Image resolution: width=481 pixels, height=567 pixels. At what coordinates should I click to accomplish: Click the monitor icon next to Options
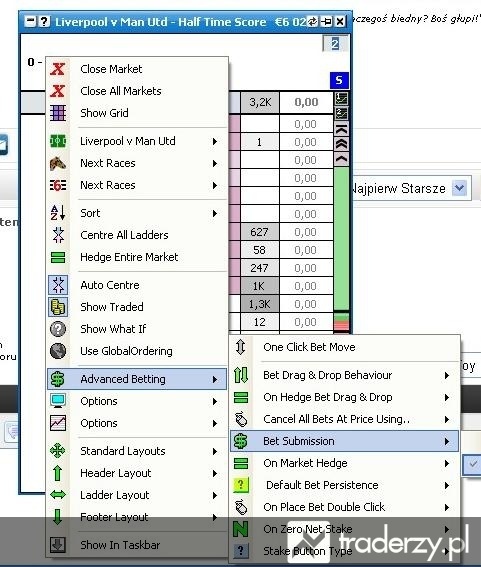(x=58, y=401)
